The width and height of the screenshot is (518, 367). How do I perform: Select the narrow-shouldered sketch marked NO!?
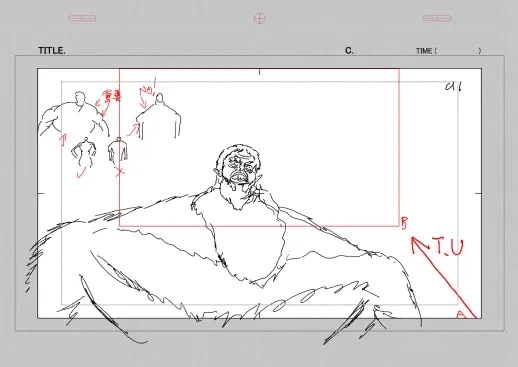(159, 116)
